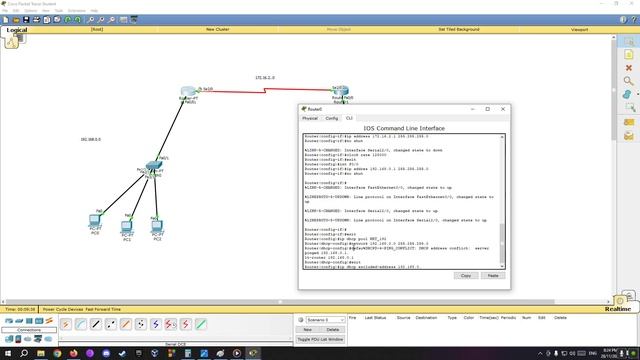Click Set Tiled Background button
The width and height of the screenshot is (640, 360).
[459, 29]
